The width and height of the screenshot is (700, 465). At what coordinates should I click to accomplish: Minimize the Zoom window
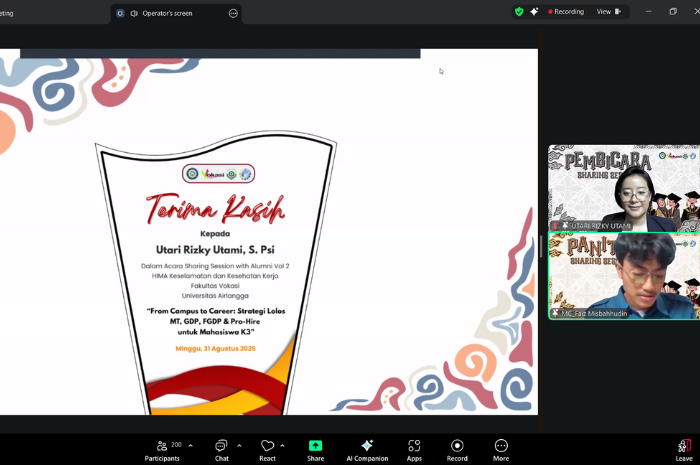[x=648, y=12]
